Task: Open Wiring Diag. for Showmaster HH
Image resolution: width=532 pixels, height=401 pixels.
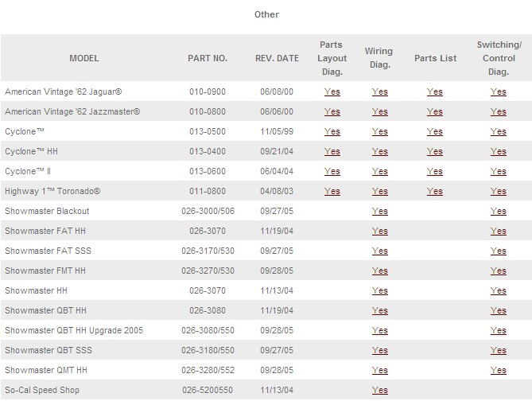Action: coord(379,290)
